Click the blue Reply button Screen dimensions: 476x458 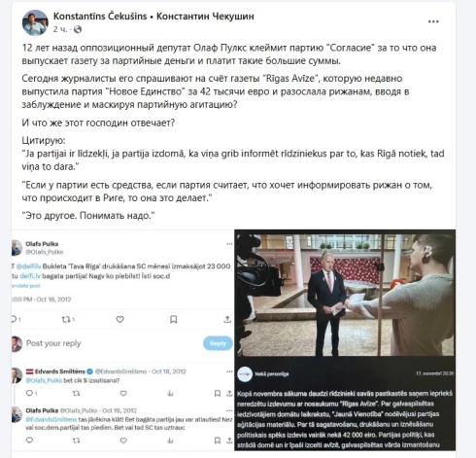coord(218,343)
